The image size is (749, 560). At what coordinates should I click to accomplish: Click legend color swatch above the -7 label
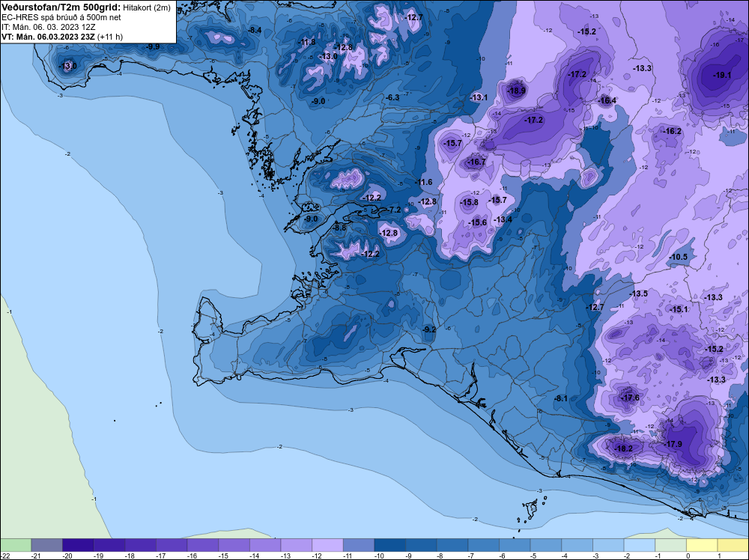[x=483, y=545]
